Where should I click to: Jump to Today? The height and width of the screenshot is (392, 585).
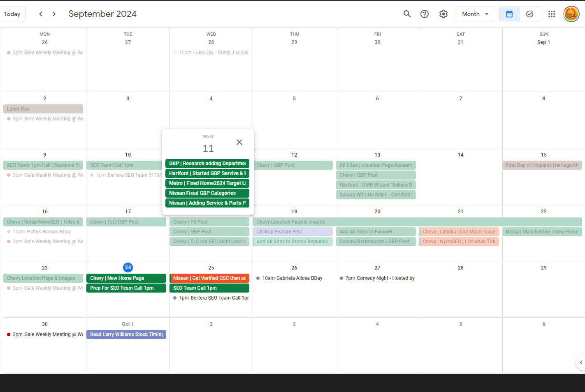click(13, 14)
